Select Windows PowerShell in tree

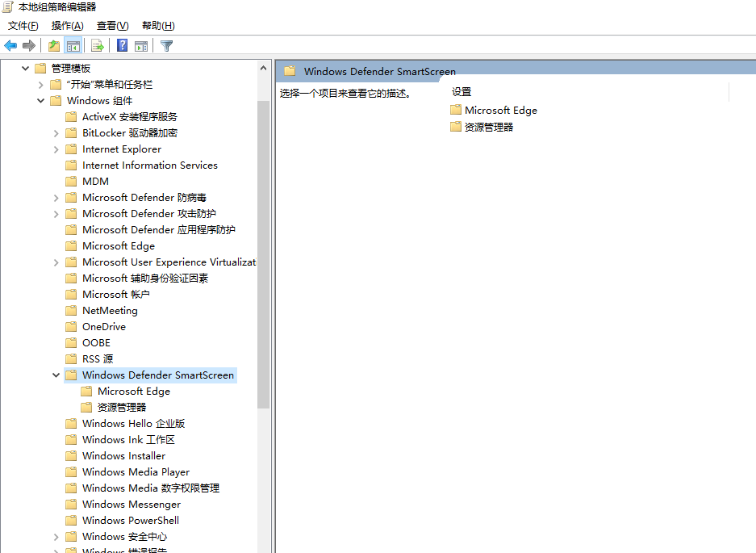pyautogui.click(x=131, y=520)
